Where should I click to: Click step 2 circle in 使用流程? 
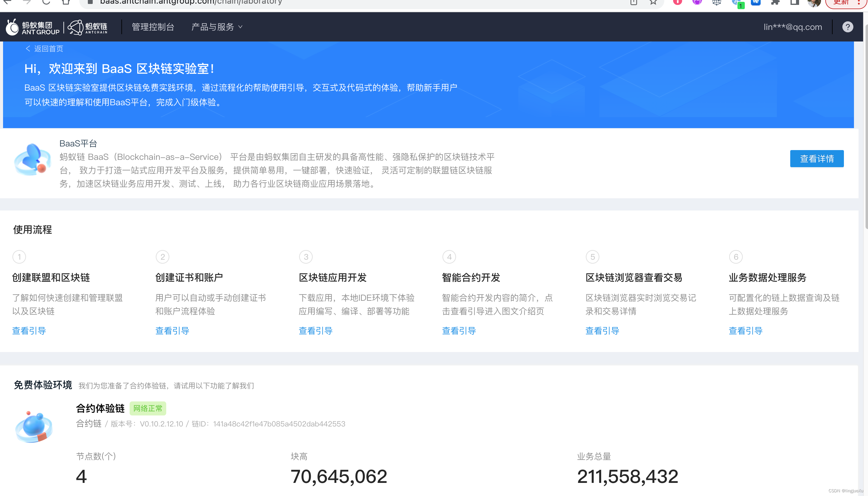163,257
